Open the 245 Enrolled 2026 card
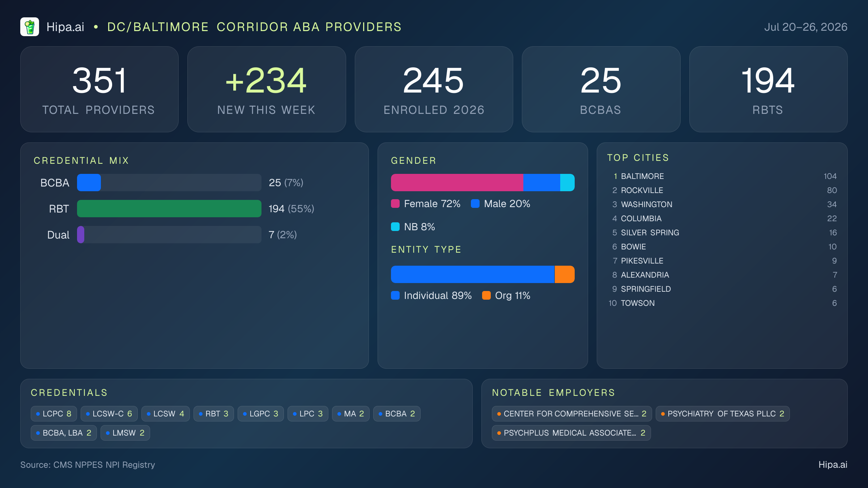Image resolution: width=868 pixels, height=488 pixels. pyautogui.click(x=434, y=89)
